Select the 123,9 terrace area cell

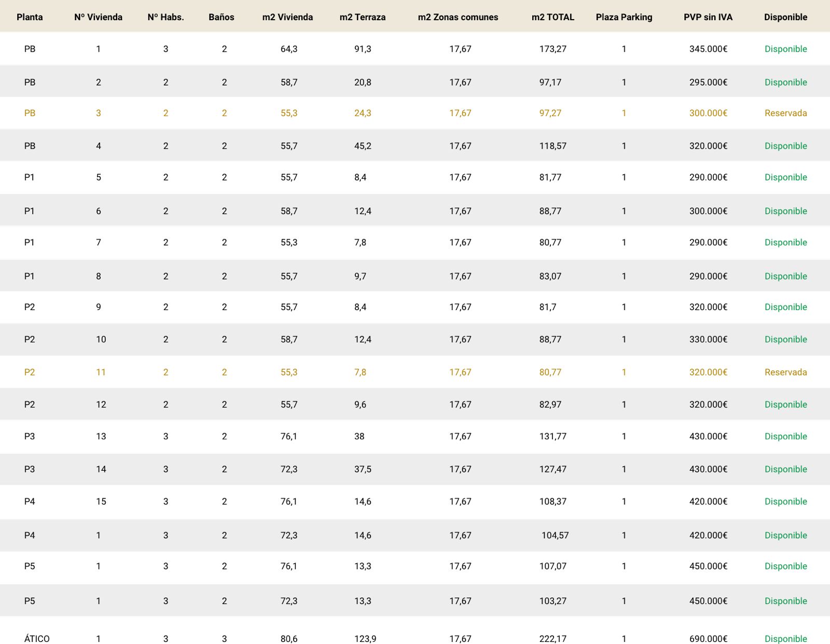[x=365, y=639]
